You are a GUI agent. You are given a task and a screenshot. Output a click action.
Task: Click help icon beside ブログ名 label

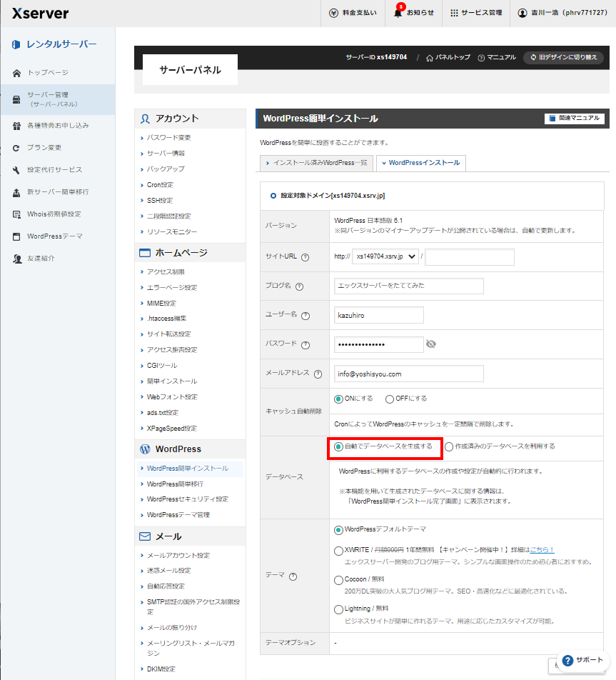click(299, 286)
